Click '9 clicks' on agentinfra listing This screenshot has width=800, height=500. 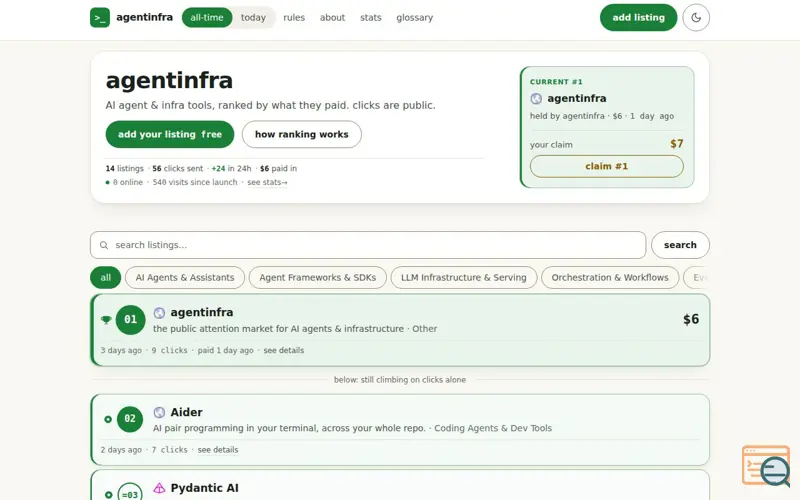pyautogui.click(x=169, y=351)
